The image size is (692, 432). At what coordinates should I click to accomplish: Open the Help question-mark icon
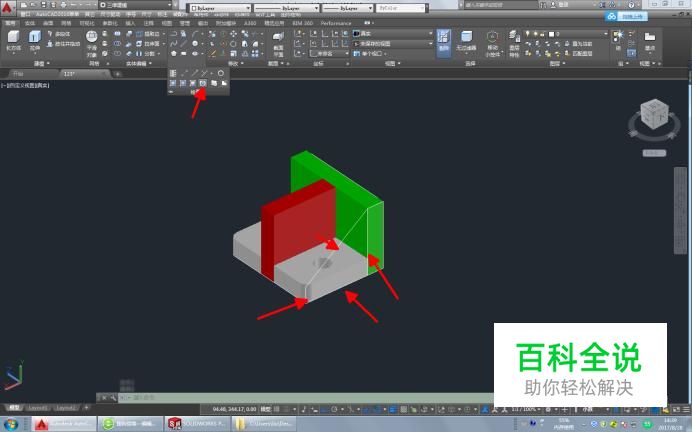click(632, 5)
